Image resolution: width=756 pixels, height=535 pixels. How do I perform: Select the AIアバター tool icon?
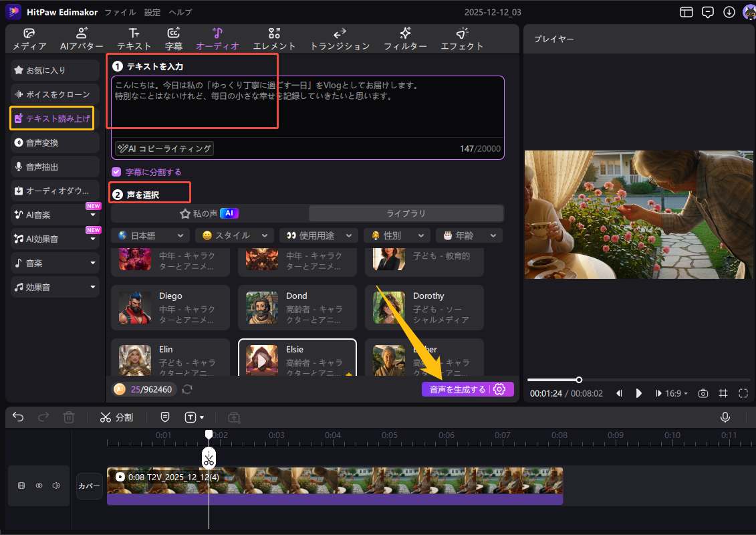point(81,38)
